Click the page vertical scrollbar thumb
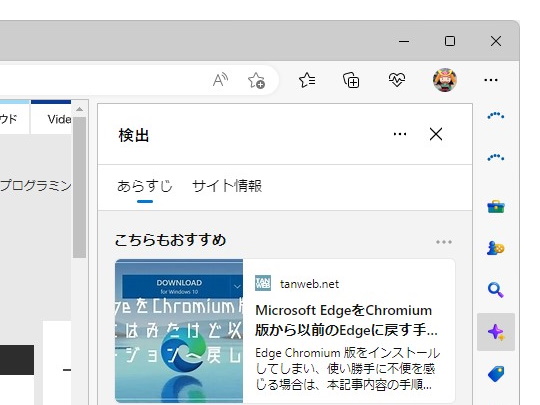The image size is (540, 405). click(80, 187)
